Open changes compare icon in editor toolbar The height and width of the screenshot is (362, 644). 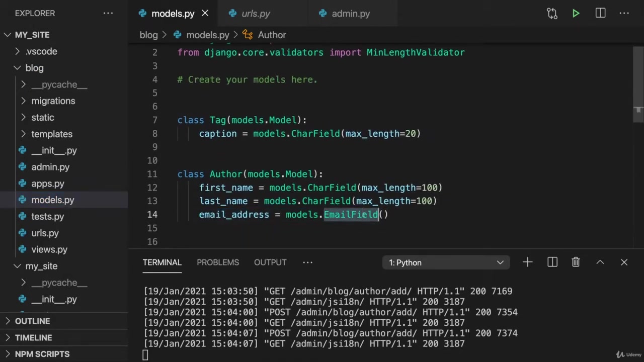pyautogui.click(x=552, y=14)
